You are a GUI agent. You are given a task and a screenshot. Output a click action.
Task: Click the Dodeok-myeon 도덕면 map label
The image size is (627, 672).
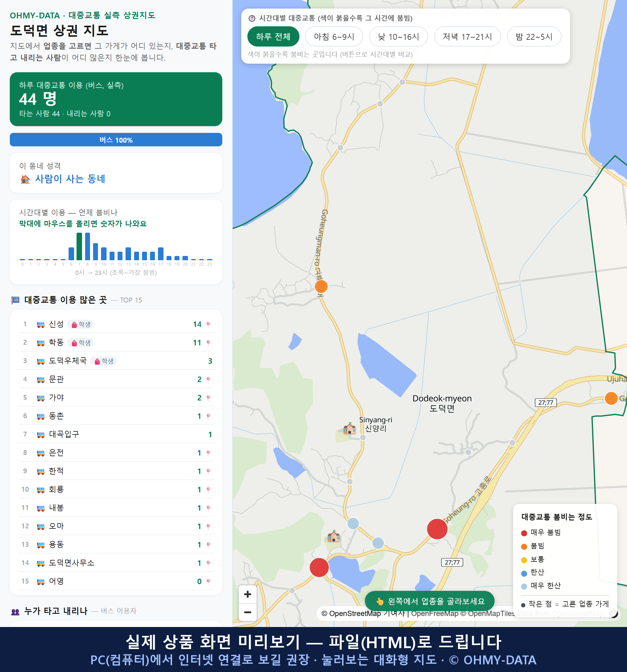coord(442,403)
